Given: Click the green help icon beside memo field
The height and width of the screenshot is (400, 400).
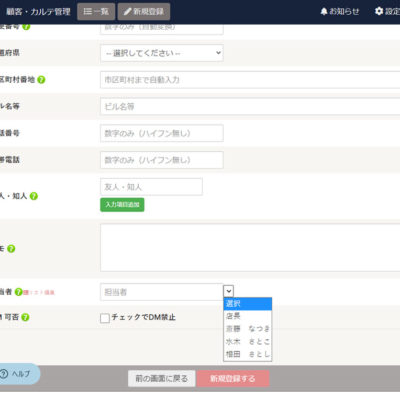Looking at the screenshot, I should click(x=11, y=249).
